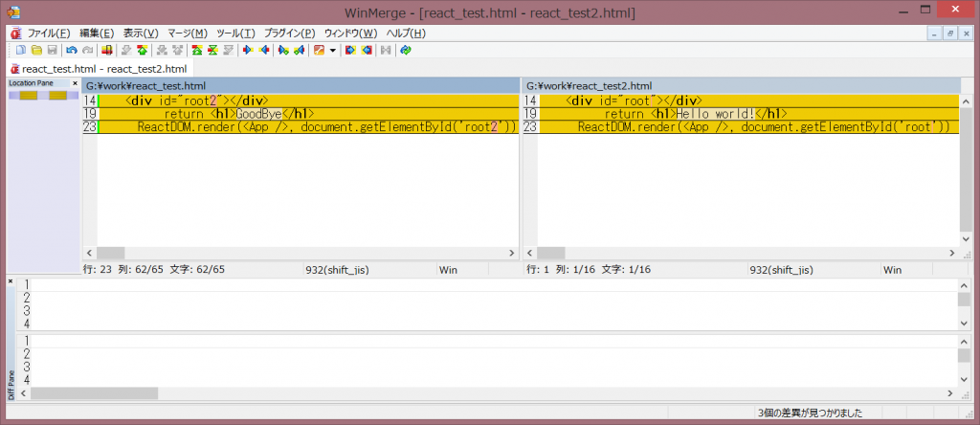Copy difference to right pane

[248, 50]
